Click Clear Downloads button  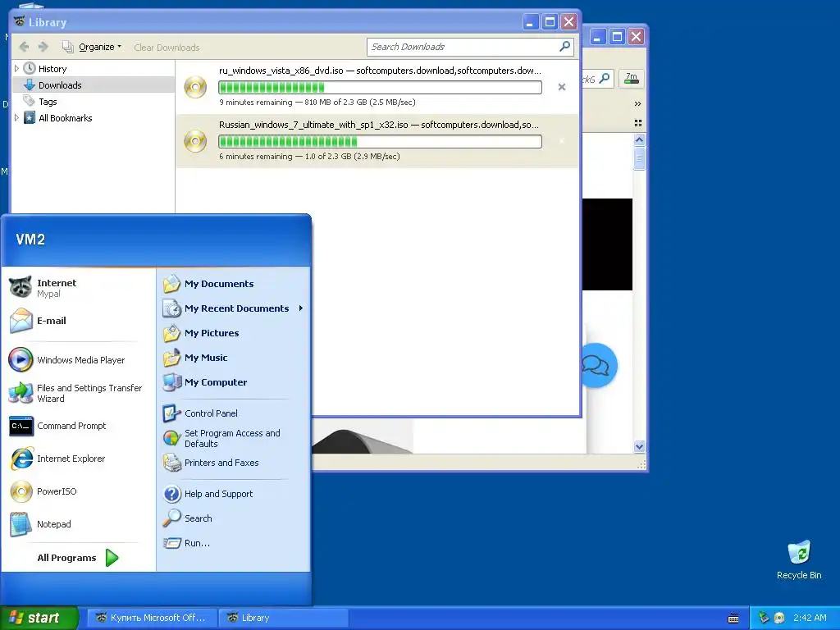[x=167, y=47]
